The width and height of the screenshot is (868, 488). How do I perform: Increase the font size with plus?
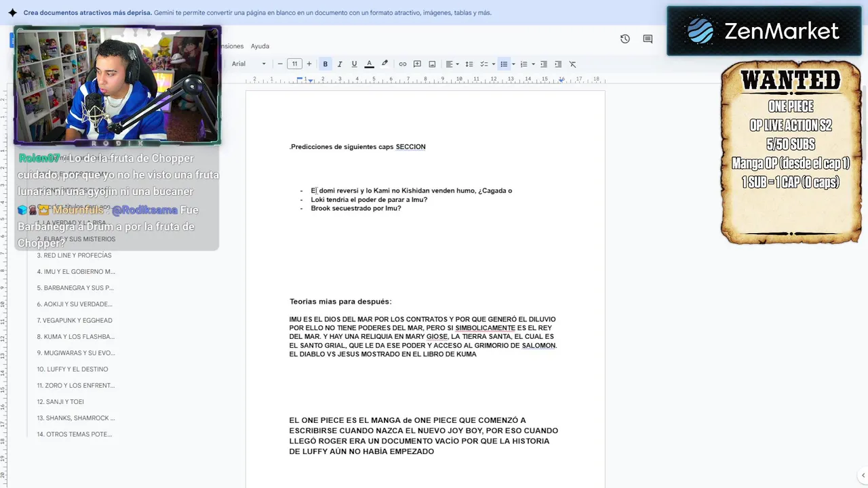click(x=309, y=64)
